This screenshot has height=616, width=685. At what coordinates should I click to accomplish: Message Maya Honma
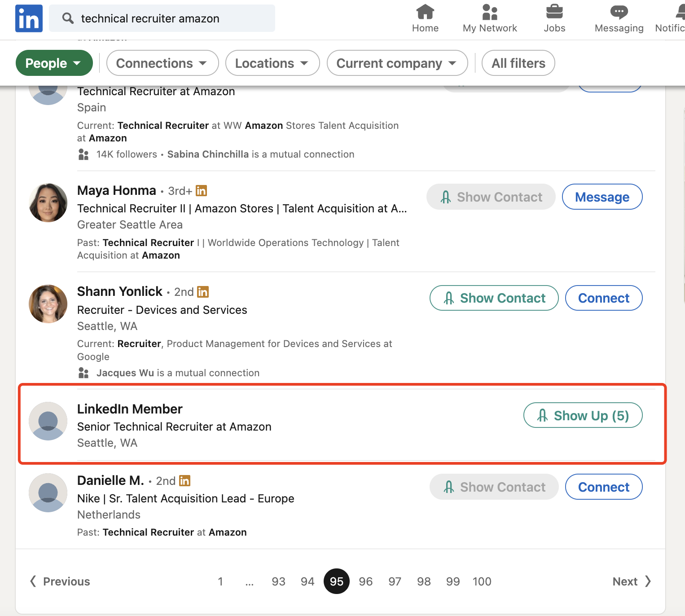click(x=602, y=197)
